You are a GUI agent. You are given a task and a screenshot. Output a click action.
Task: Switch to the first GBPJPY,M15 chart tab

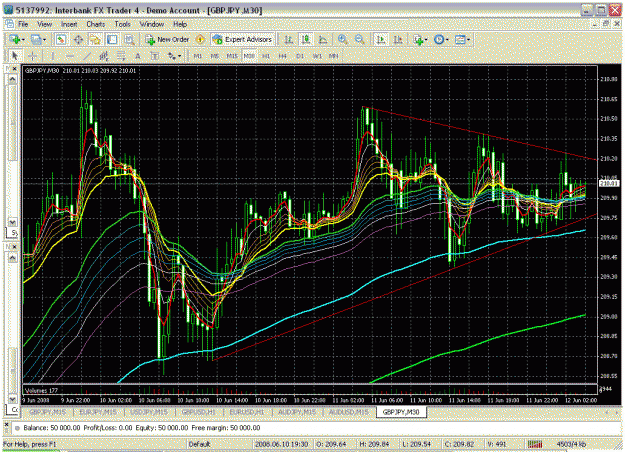point(47,412)
